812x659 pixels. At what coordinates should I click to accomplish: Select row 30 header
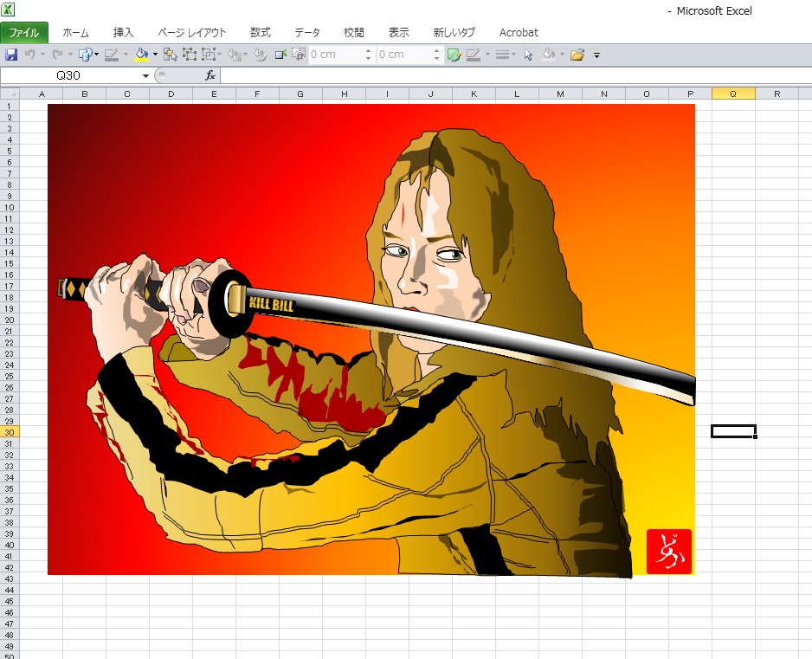point(10,432)
